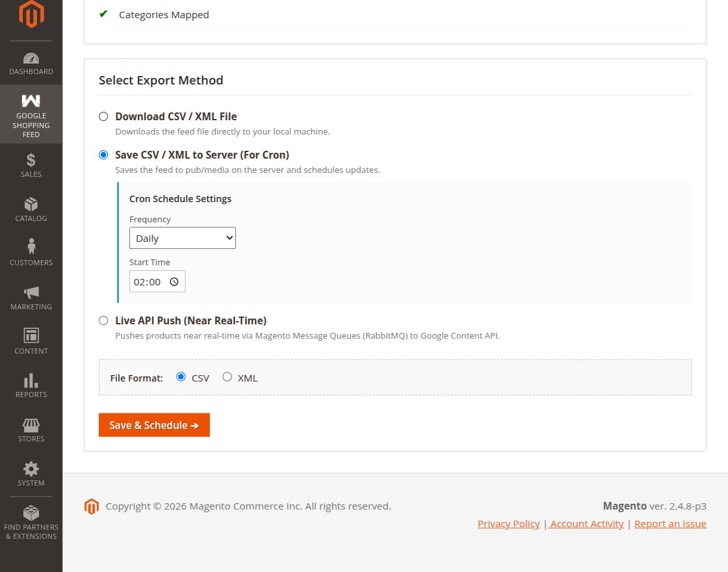
Task: Click the green checkmark beside Categories Mapped
Action: tap(103, 14)
